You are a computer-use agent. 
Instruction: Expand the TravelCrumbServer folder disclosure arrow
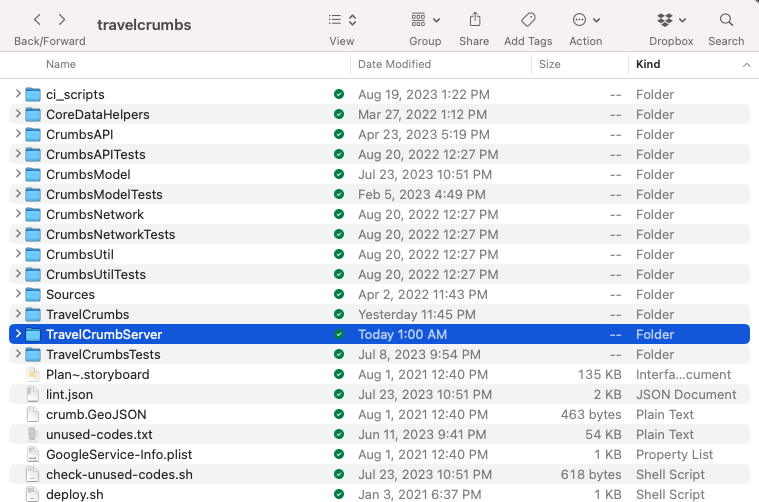point(18,334)
